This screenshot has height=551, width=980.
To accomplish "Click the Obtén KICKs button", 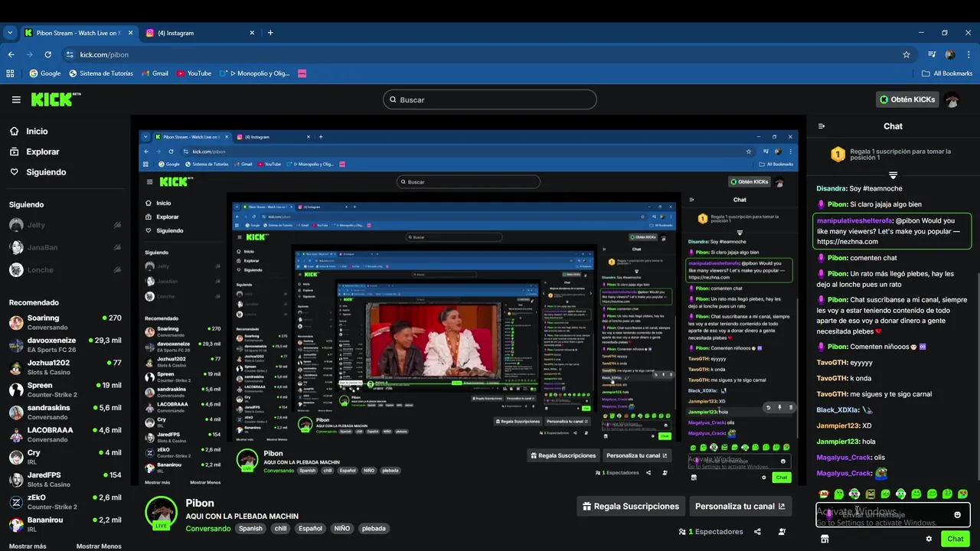I will [x=907, y=99].
